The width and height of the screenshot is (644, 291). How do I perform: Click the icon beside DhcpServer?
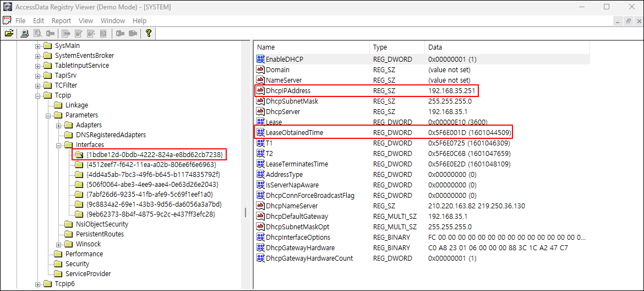coord(260,111)
